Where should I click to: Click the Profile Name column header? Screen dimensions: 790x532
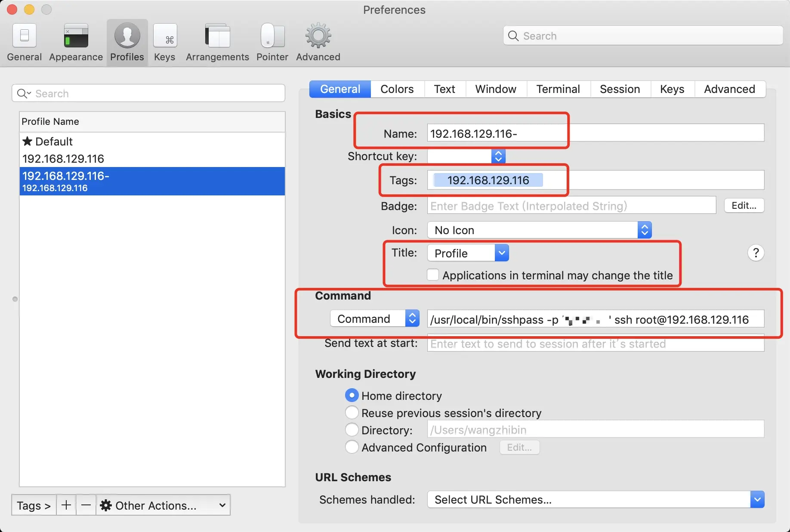click(152, 121)
